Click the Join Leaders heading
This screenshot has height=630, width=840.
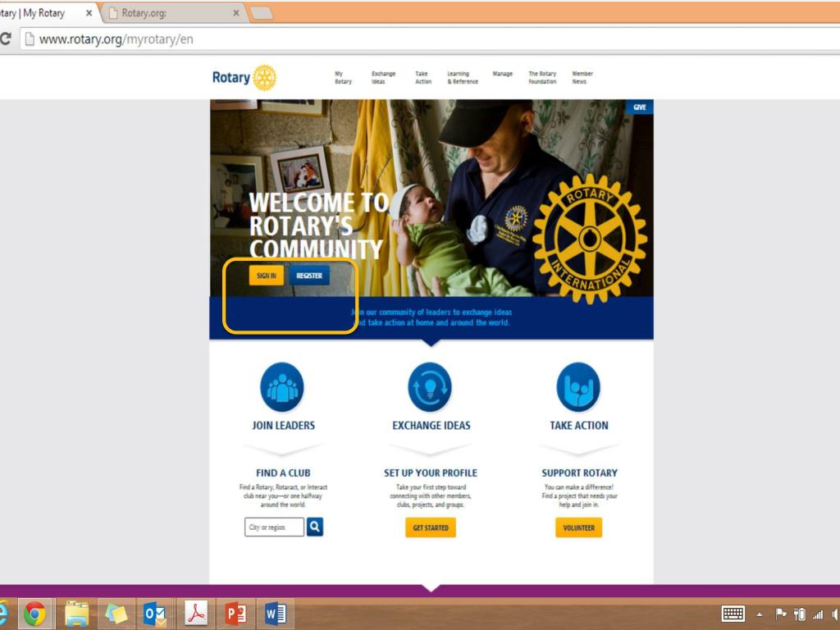[x=283, y=426]
